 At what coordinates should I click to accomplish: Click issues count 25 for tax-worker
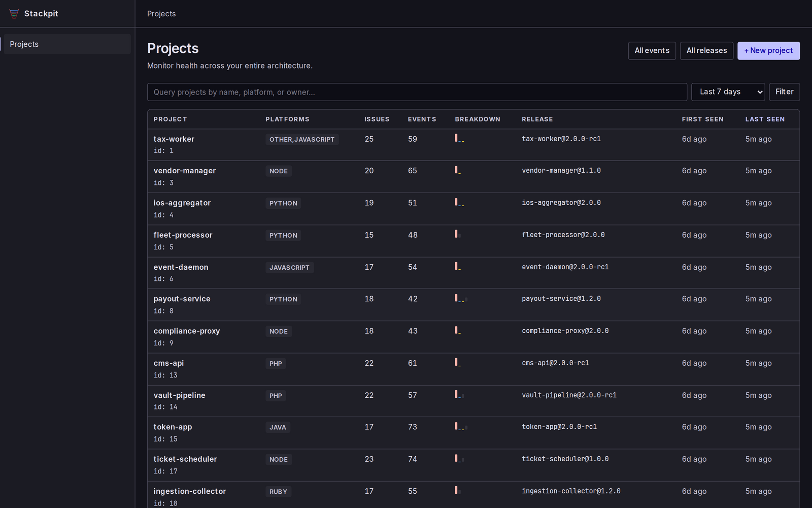[x=369, y=139]
